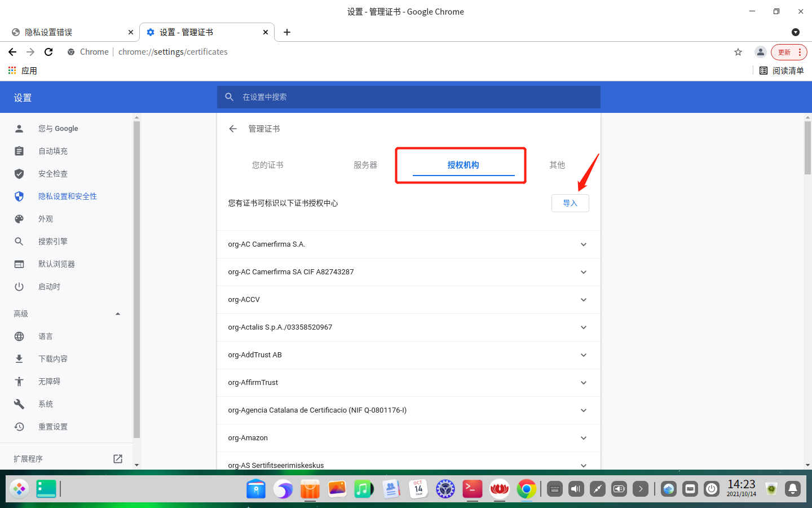Click the volume icon in the tray

576,489
